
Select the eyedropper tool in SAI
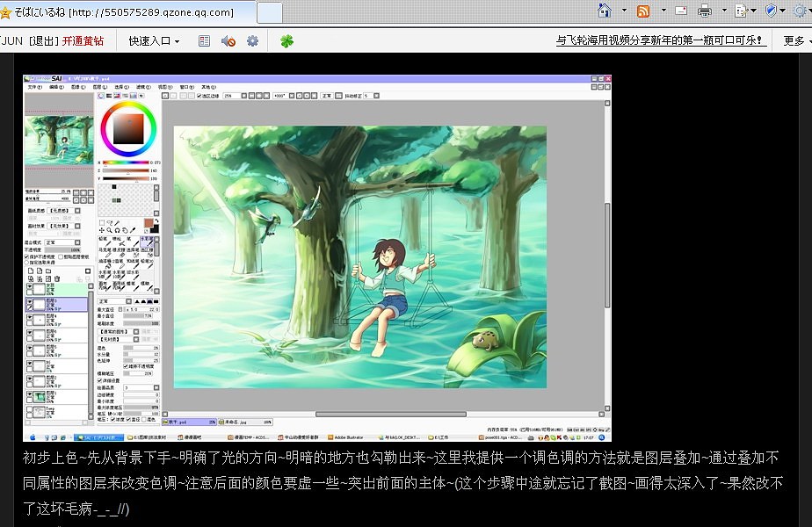tap(132, 230)
